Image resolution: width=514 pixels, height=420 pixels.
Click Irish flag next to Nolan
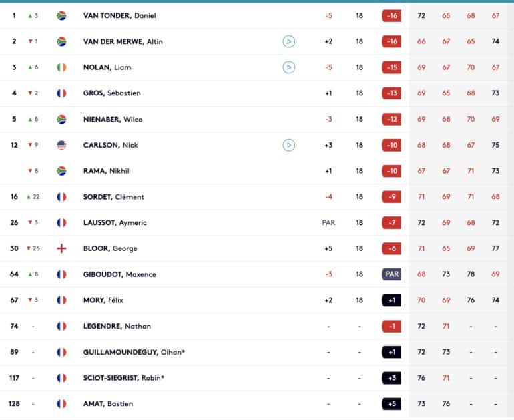click(61, 67)
